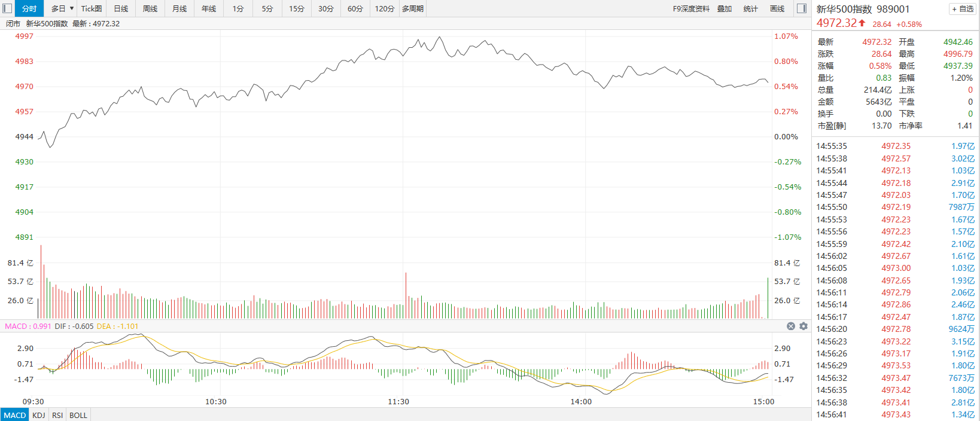This screenshot has width=980, height=421.
Task: Activate the 画线 drawing tool
Action: pyautogui.click(x=777, y=8)
